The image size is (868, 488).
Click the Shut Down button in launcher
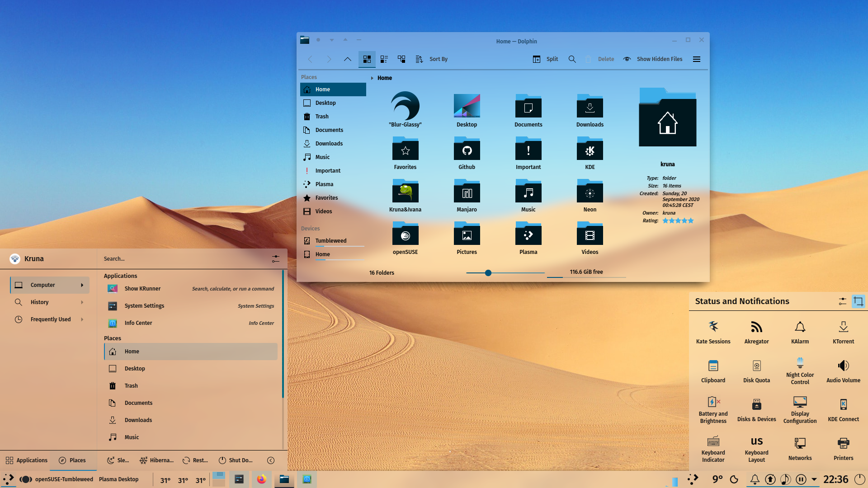(x=236, y=460)
